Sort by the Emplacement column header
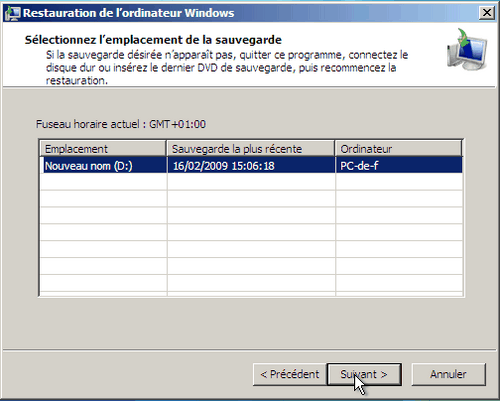 103,149
